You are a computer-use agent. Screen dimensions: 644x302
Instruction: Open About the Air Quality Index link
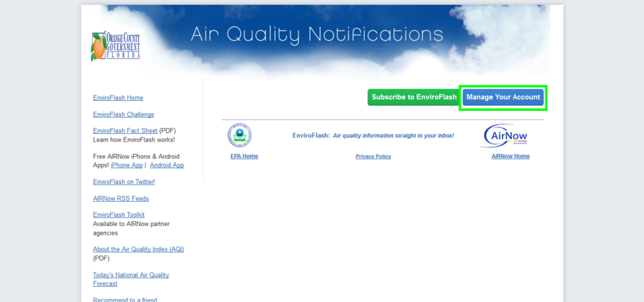[138, 250]
